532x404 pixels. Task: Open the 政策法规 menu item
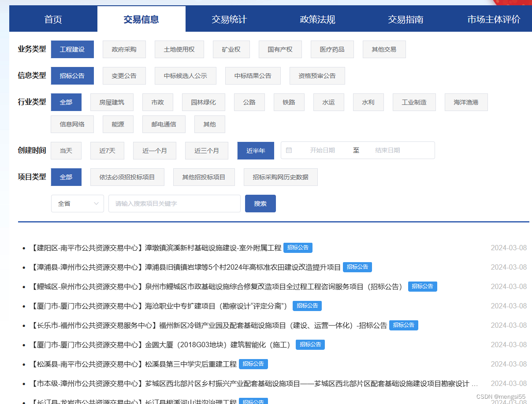pyautogui.click(x=317, y=19)
